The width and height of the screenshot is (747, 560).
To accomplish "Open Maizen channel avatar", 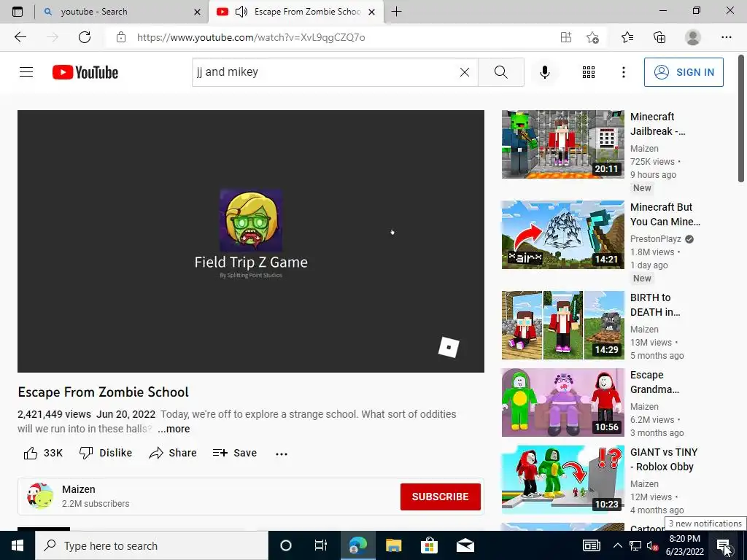I will tap(40, 496).
